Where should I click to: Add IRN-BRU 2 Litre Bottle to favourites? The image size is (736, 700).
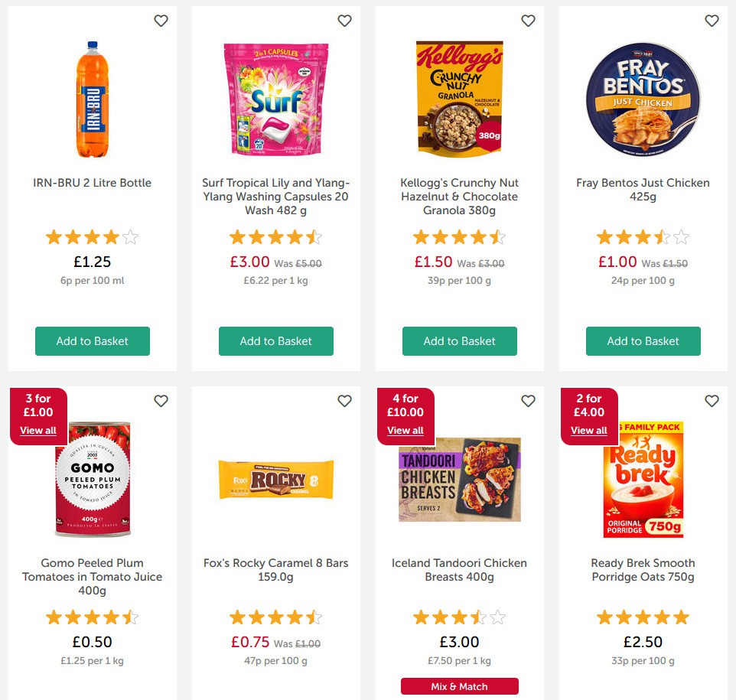(161, 21)
